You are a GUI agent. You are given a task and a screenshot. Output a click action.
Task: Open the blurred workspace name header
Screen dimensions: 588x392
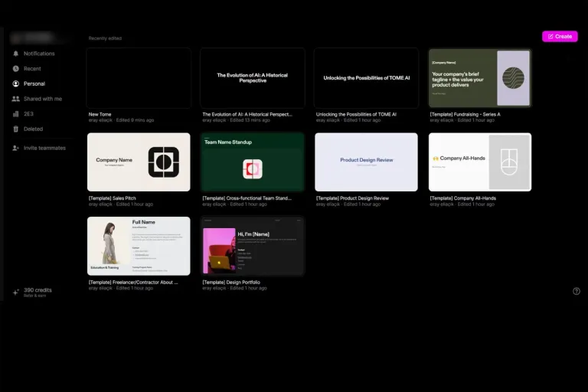click(x=38, y=38)
